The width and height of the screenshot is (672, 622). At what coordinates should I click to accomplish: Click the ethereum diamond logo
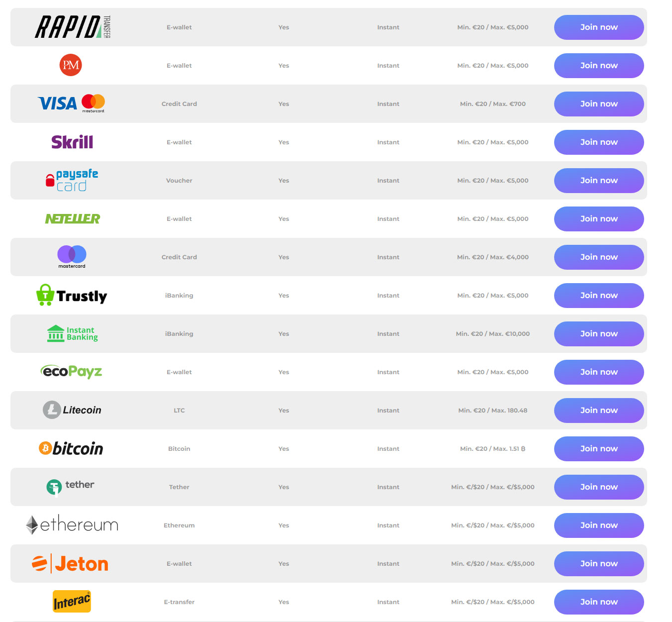click(x=72, y=525)
